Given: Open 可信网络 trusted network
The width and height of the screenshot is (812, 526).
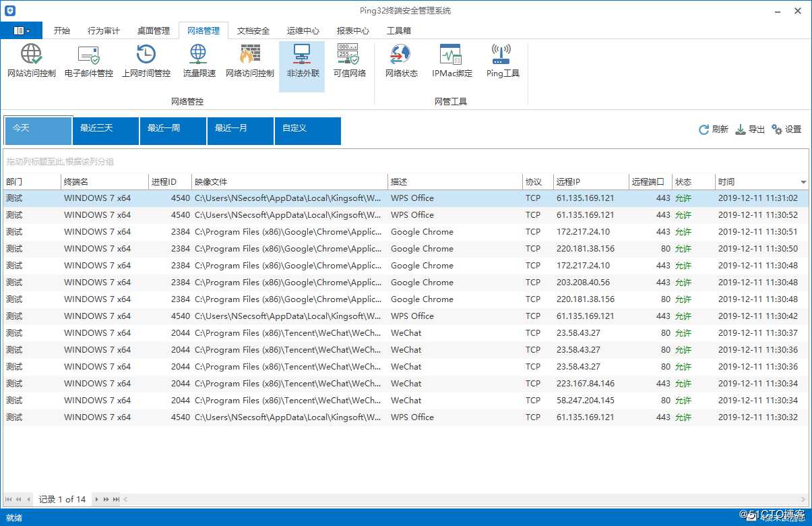Looking at the screenshot, I should click(350, 63).
